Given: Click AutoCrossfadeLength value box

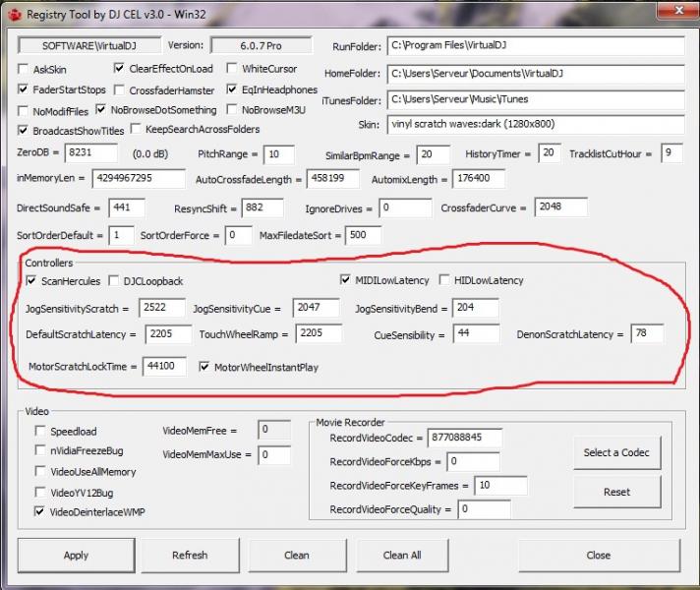Looking at the screenshot, I should click(333, 179).
